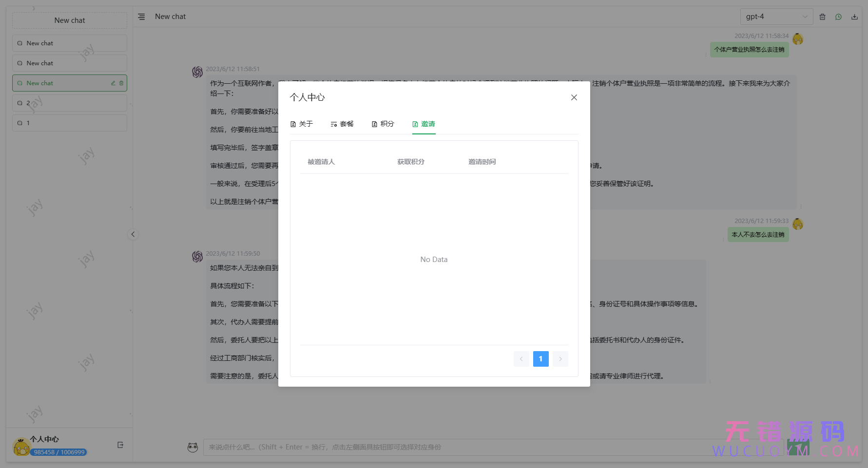Rename the selected chat with the pencil icon
The height and width of the screenshot is (468, 868).
coord(113,83)
